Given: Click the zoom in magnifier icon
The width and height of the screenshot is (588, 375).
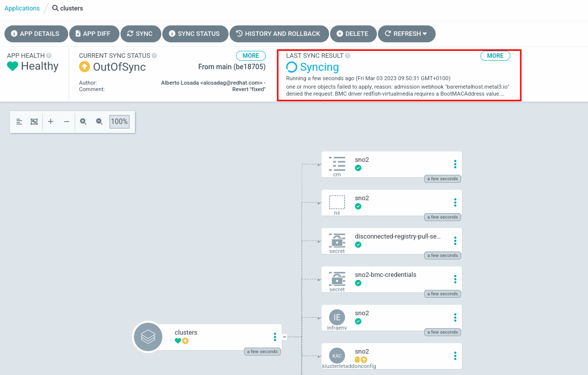Looking at the screenshot, I should click(x=84, y=122).
